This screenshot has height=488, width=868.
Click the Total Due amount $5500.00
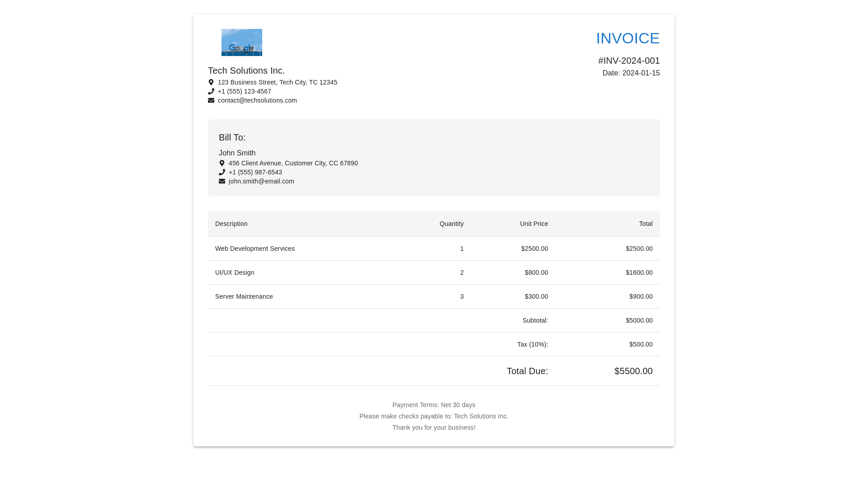pos(633,371)
